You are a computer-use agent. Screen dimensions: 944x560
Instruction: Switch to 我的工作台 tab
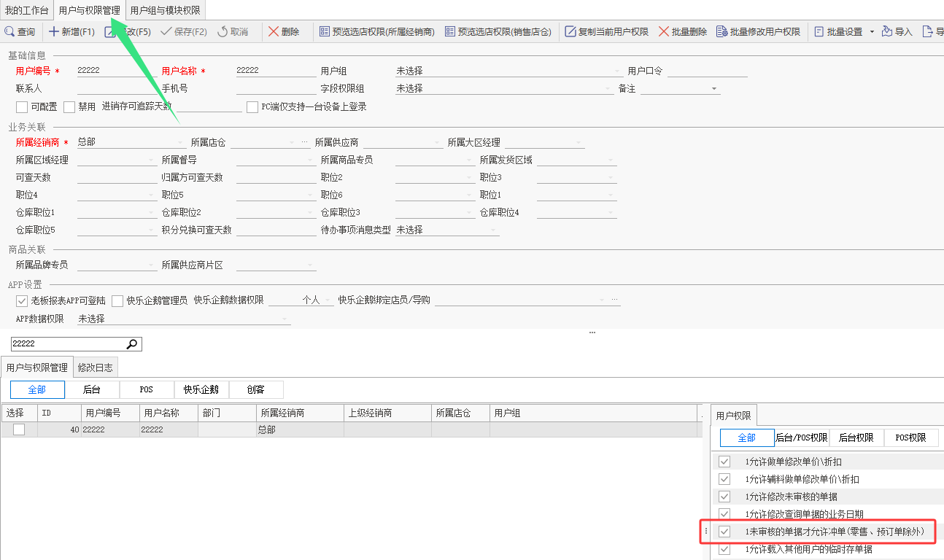coord(27,10)
